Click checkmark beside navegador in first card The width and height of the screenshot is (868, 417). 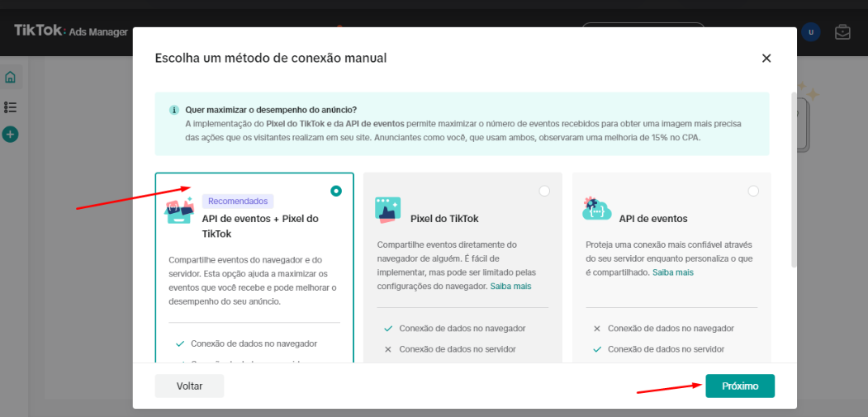(179, 344)
